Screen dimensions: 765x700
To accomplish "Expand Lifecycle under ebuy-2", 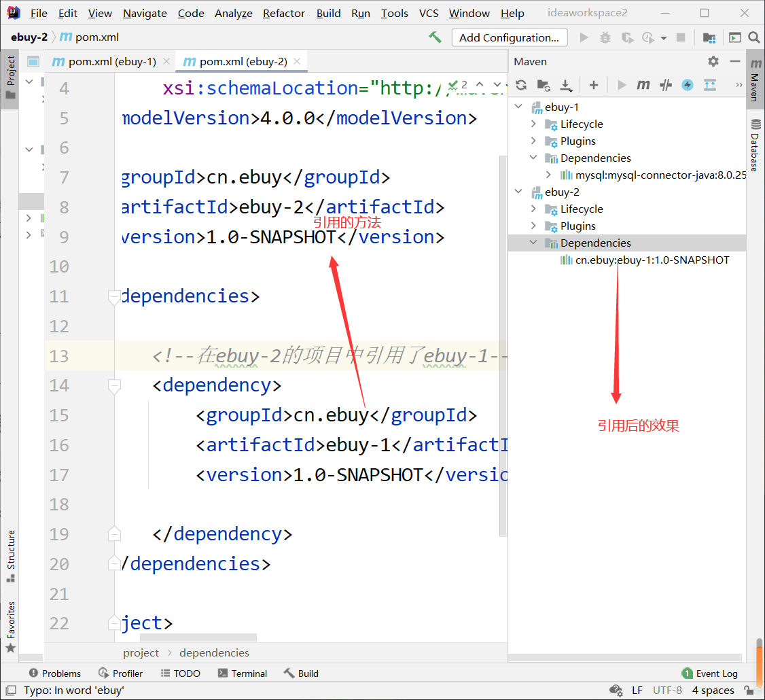I will click(x=534, y=209).
